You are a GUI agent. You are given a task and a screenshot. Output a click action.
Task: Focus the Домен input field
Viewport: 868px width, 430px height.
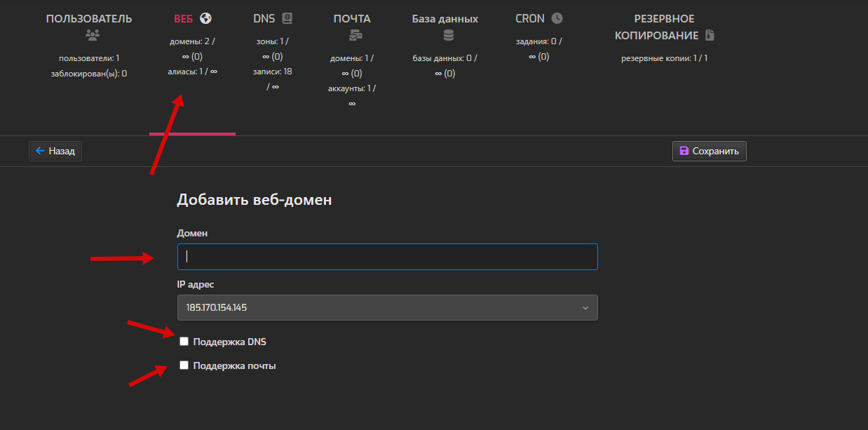coord(387,257)
